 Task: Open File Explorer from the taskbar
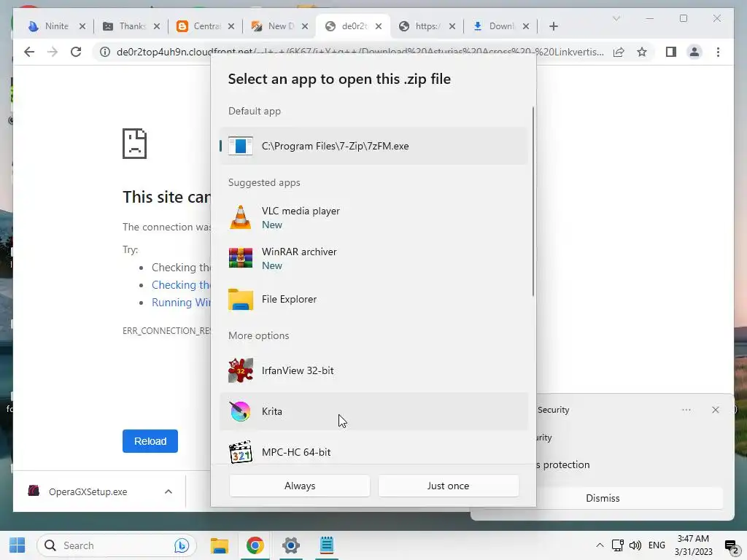click(220, 545)
